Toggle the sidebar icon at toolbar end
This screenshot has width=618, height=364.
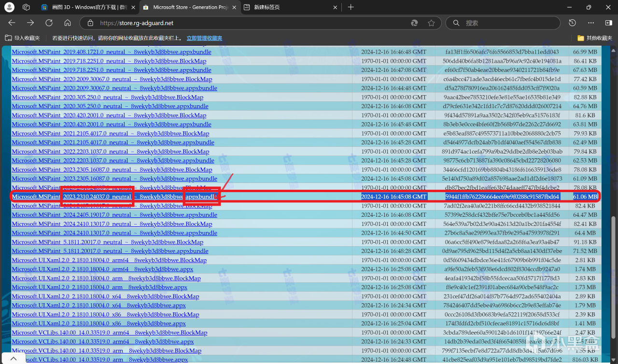(608, 23)
